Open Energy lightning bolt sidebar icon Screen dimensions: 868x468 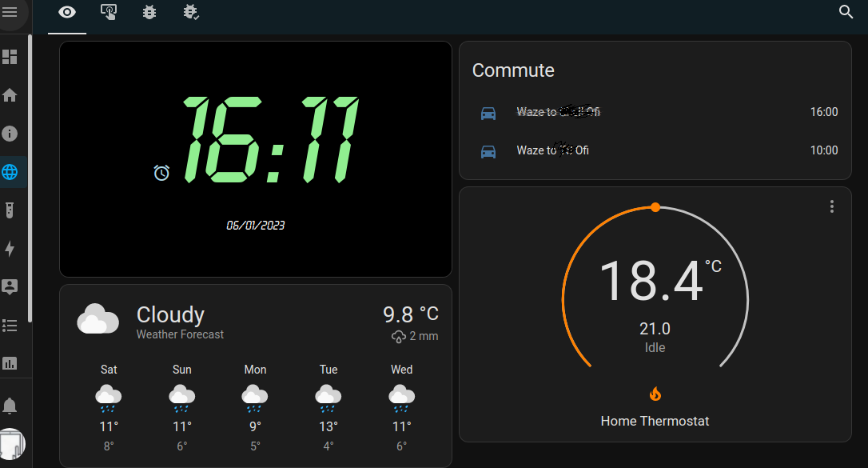10,249
